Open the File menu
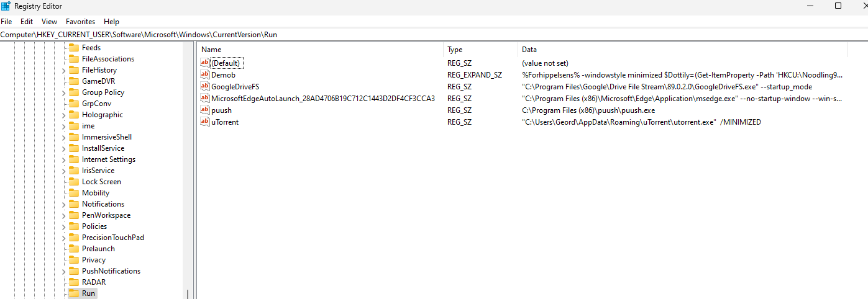The width and height of the screenshot is (868, 299). [6, 21]
